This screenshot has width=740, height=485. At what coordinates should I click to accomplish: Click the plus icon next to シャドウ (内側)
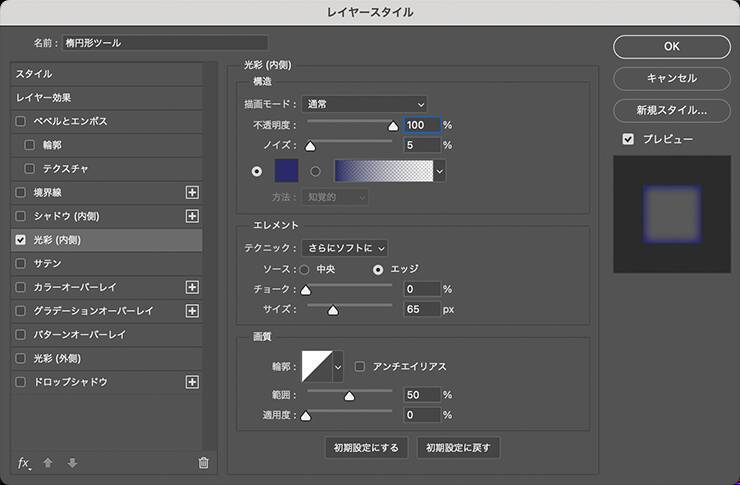(193, 216)
